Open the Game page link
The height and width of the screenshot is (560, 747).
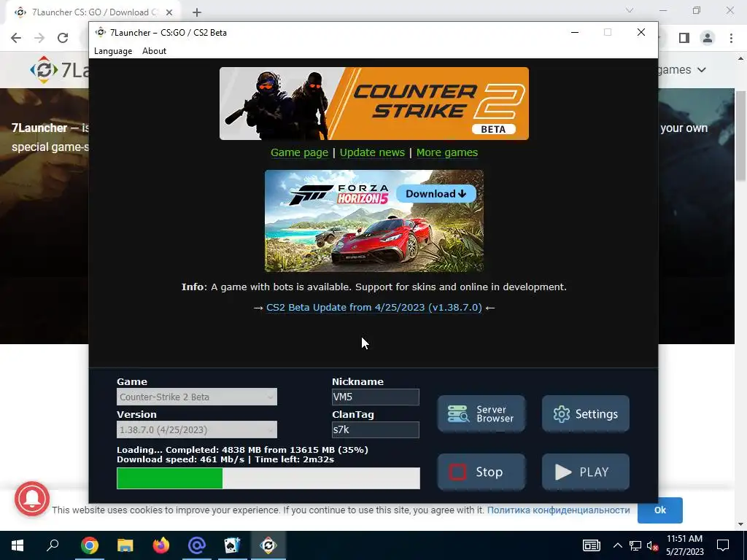click(x=299, y=152)
